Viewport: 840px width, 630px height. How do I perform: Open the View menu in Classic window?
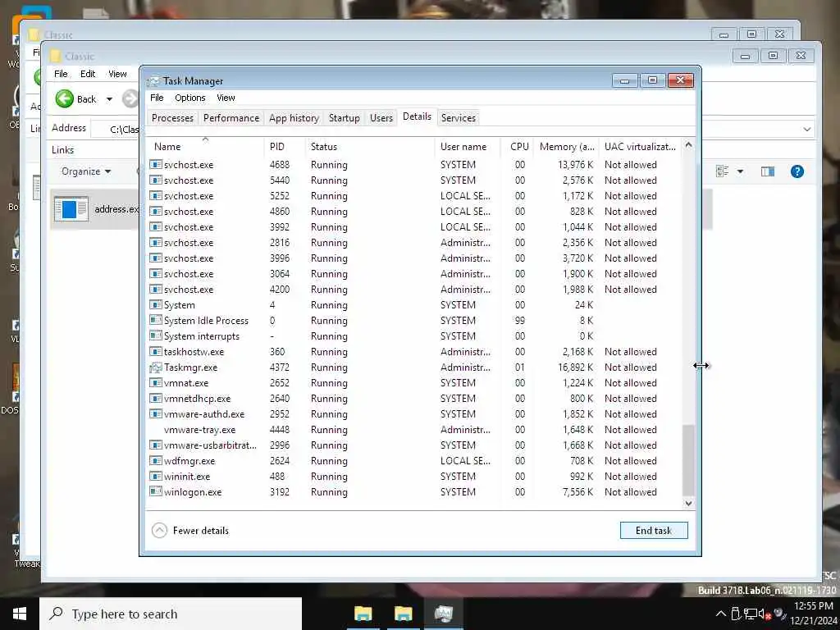coord(117,74)
